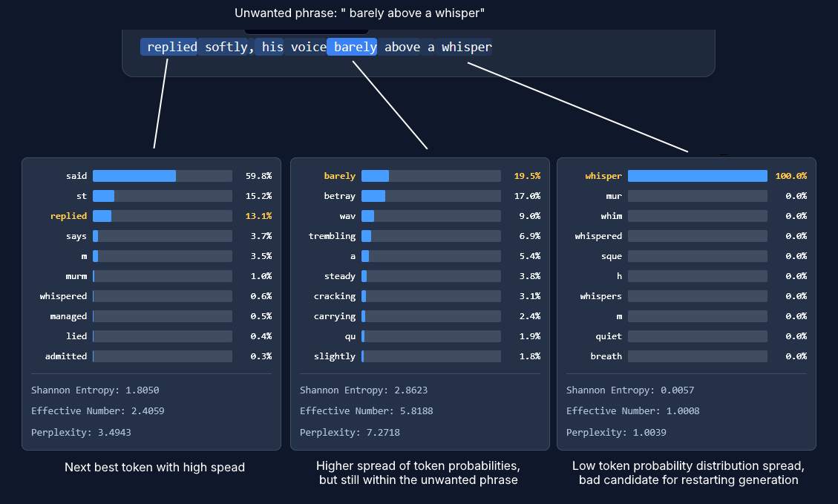This screenshot has width=838, height=504.
Task: Click Effective Number: 2.4059
Action: coord(98,411)
